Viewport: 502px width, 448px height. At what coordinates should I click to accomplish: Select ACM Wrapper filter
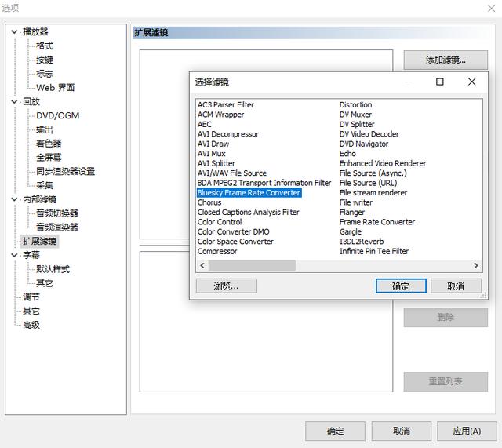[220, 115]
